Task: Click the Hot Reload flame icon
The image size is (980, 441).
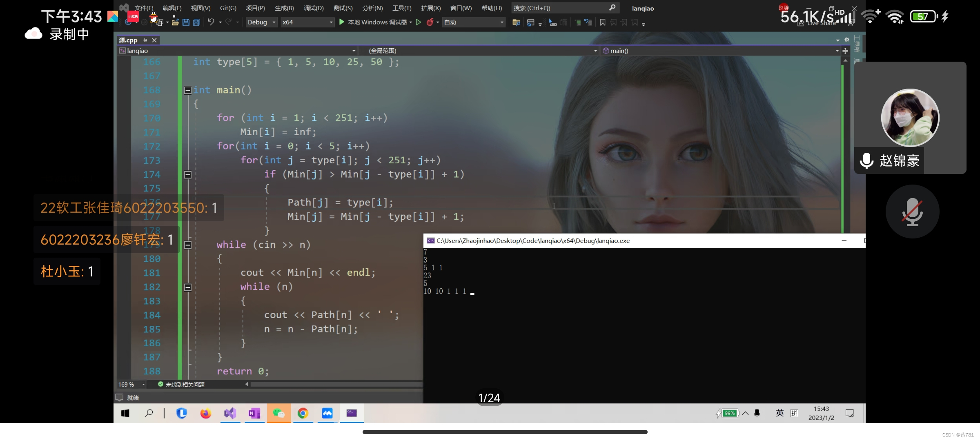Action: point(430,22)
